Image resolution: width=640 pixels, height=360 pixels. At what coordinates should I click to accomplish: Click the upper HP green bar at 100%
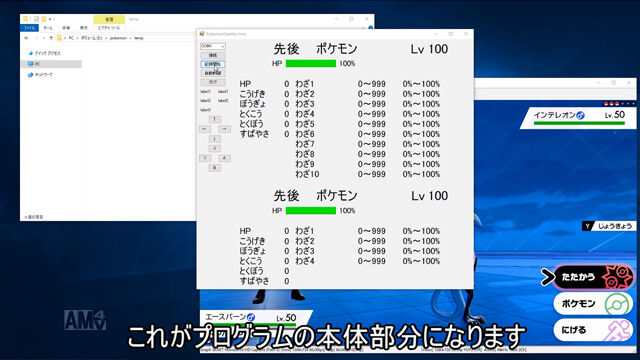point(311,64)
